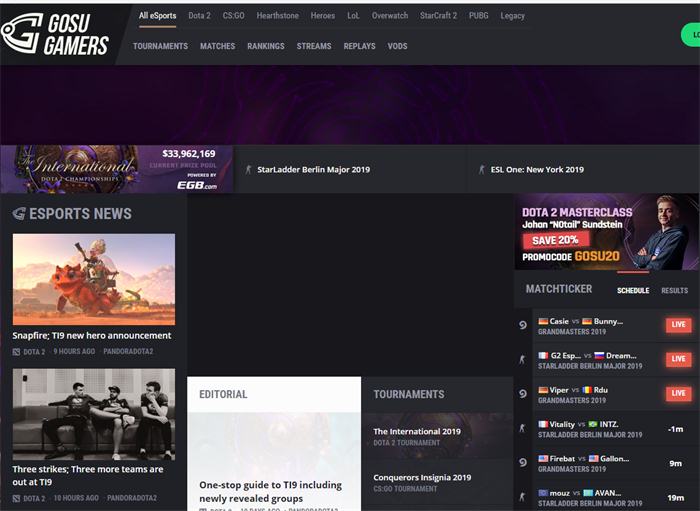This screenshot has width=700, height=511.
Task: Open Firebat vs Gallon match row
Action: (607, 463)
